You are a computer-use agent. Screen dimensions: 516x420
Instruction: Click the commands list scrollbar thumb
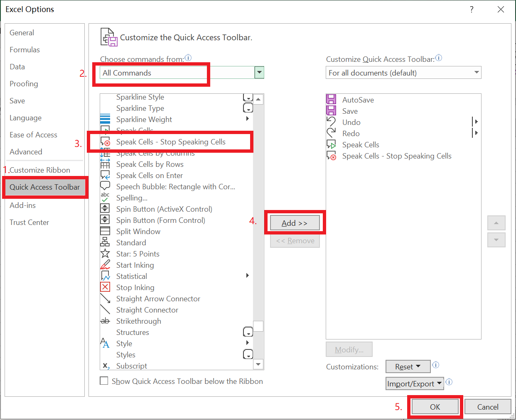pyautogui.click(x=258, y=326)
